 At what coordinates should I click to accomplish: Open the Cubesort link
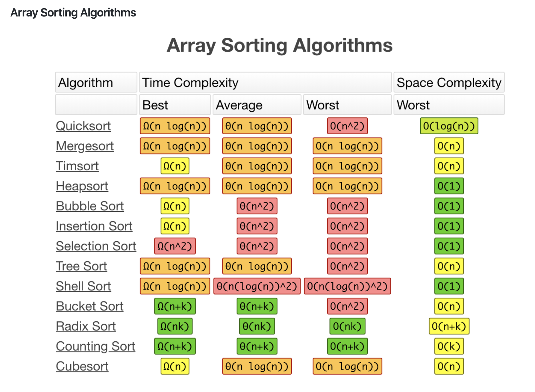[82, 366]
